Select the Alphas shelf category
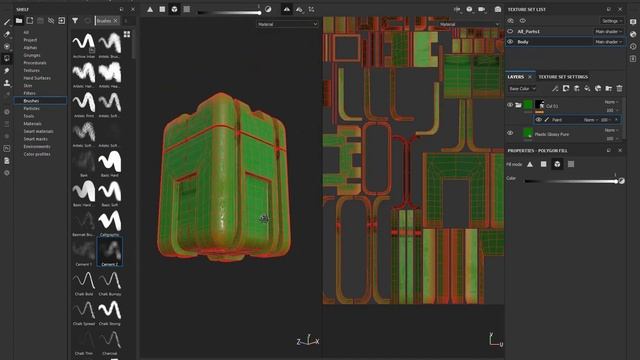This screenshot has width=640, height=360. tap(30, 48)
